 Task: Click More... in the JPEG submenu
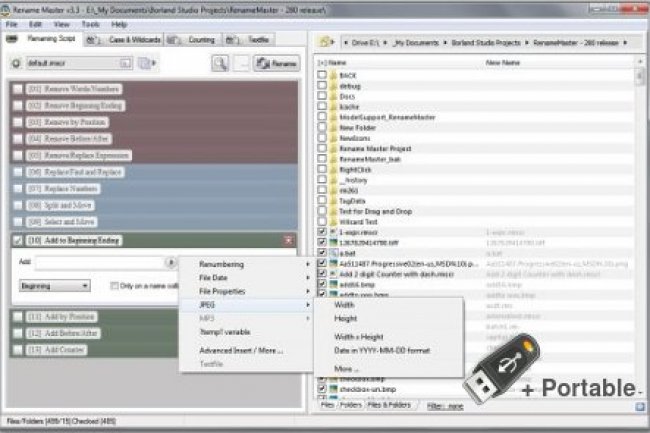[x=346, y=368]
